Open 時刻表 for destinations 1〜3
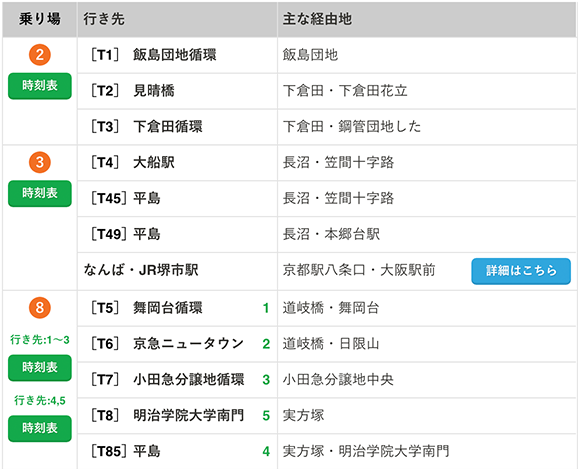 40,368
